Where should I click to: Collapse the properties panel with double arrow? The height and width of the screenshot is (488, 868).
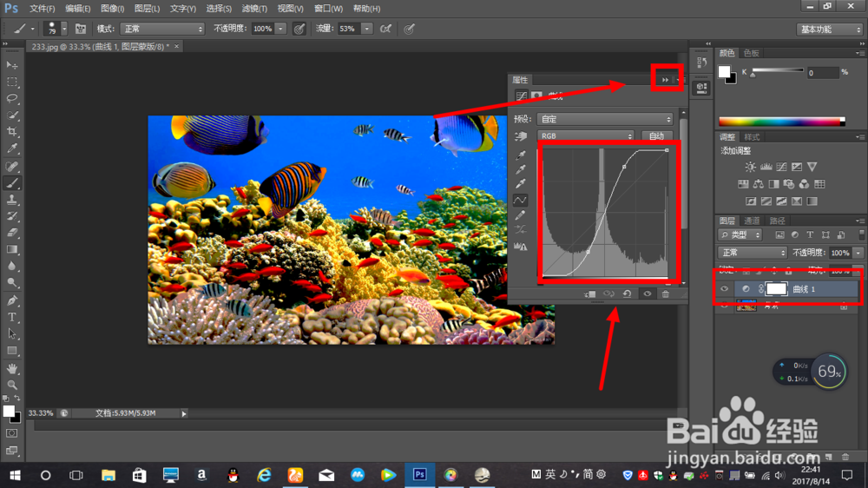(665, 80)
